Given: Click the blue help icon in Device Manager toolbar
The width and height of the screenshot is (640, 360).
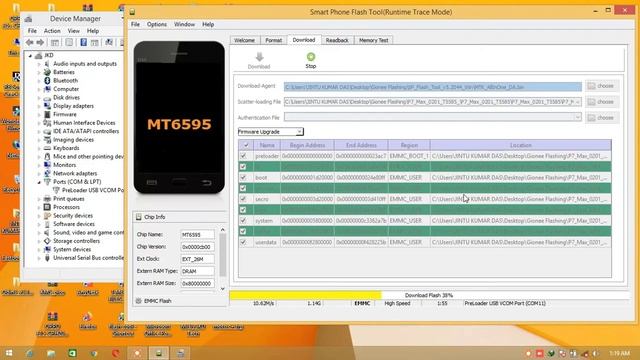Looking at the screenshot, I should pyautogui.click(x=83, y=42).
